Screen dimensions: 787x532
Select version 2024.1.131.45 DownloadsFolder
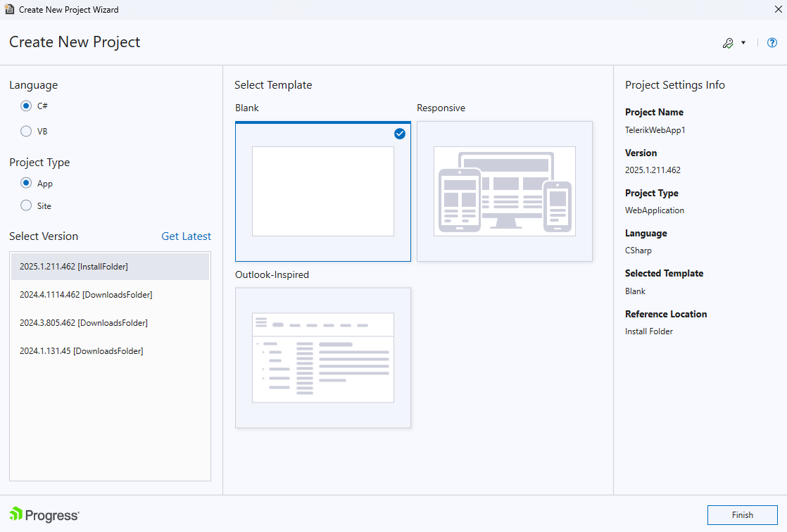tap(110, 351)
